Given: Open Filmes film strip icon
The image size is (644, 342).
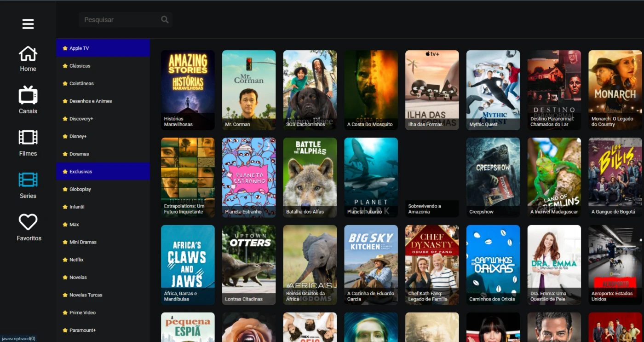Looking at the screenshot, I should point(28,138).
